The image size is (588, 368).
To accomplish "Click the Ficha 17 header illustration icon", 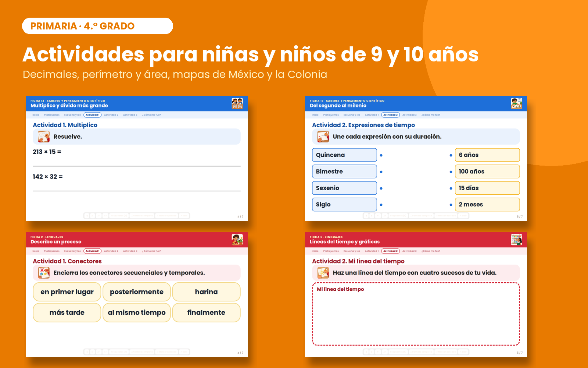I will [516, 103].
